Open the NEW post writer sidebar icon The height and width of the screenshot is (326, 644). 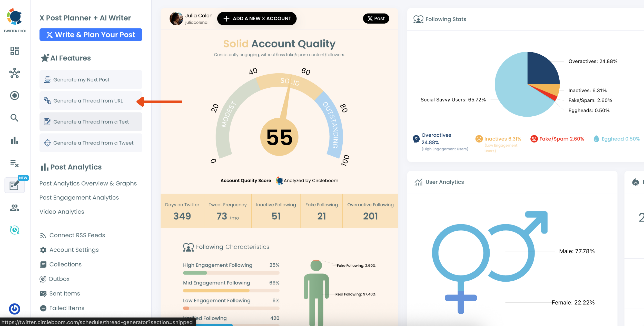15,185
